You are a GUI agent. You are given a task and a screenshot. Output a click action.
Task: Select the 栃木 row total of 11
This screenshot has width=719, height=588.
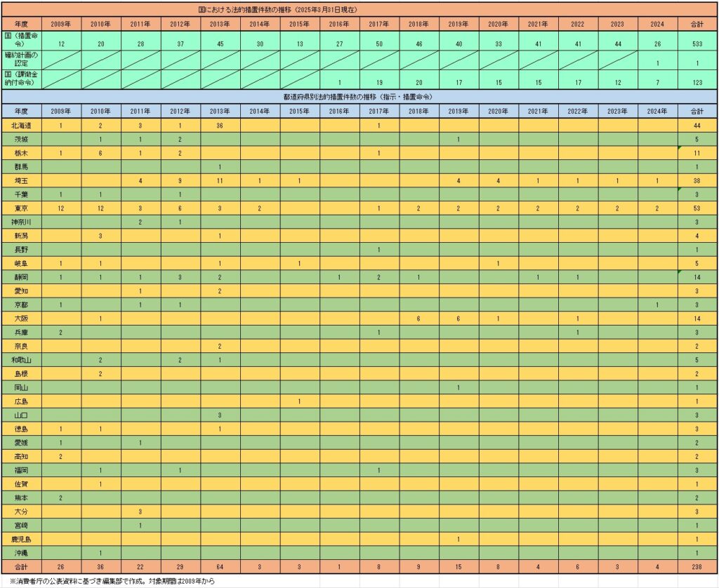click(x=699, y=153)
